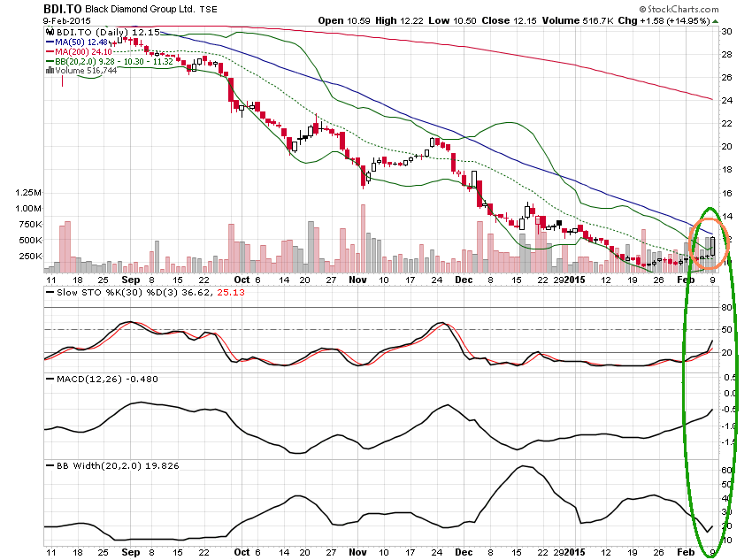Click the BDI.TO ticker symbol in the title
752x560 pixels.
[x=62, y=9]
